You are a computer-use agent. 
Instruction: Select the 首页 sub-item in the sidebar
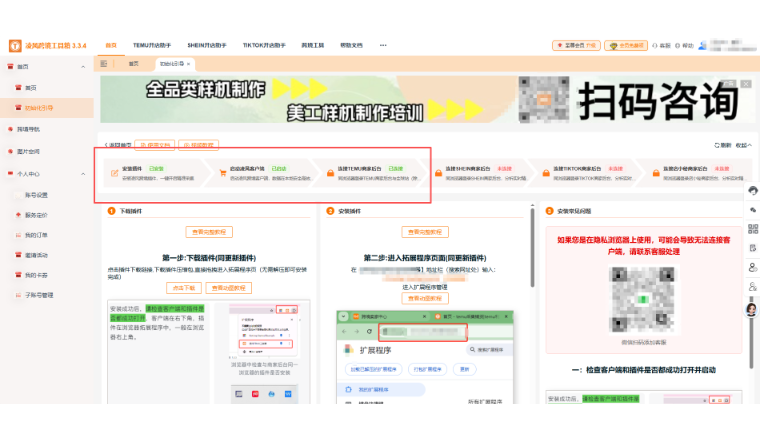click(x=31, y=88)
